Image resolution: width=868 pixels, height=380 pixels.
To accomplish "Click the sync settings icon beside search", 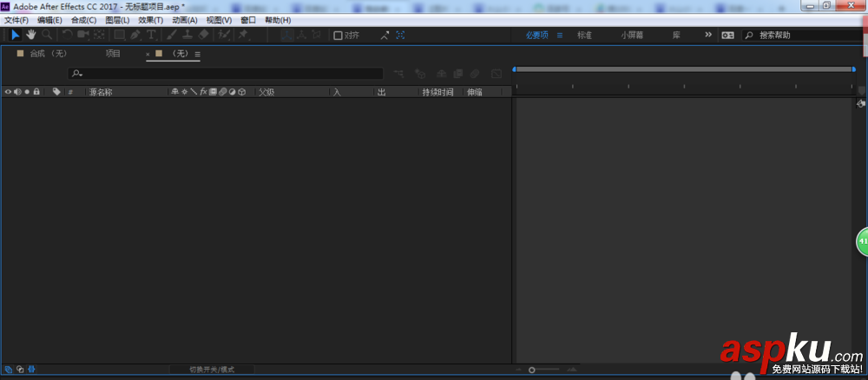I will click(x=727, y=35).
